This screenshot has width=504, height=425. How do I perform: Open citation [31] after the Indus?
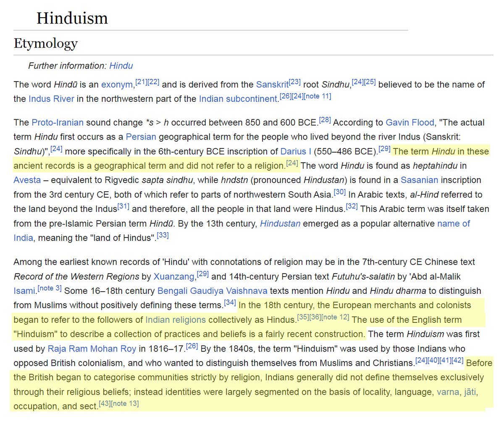tap(123, 206)
